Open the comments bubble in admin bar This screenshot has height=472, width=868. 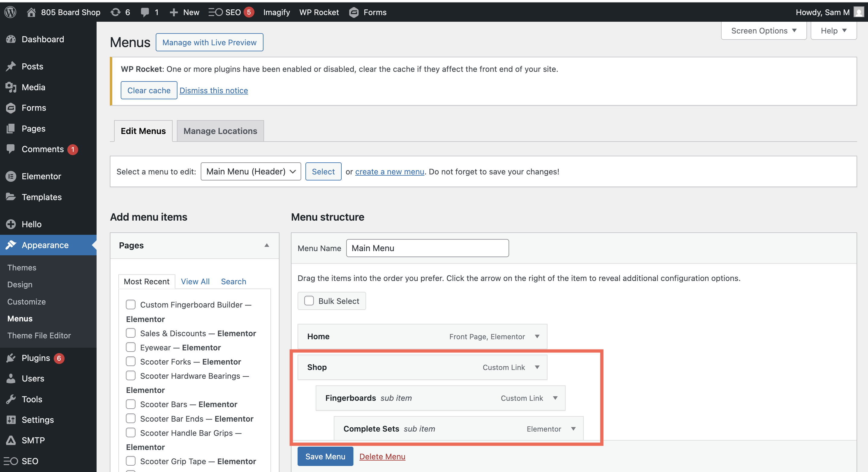pos(145,12)
